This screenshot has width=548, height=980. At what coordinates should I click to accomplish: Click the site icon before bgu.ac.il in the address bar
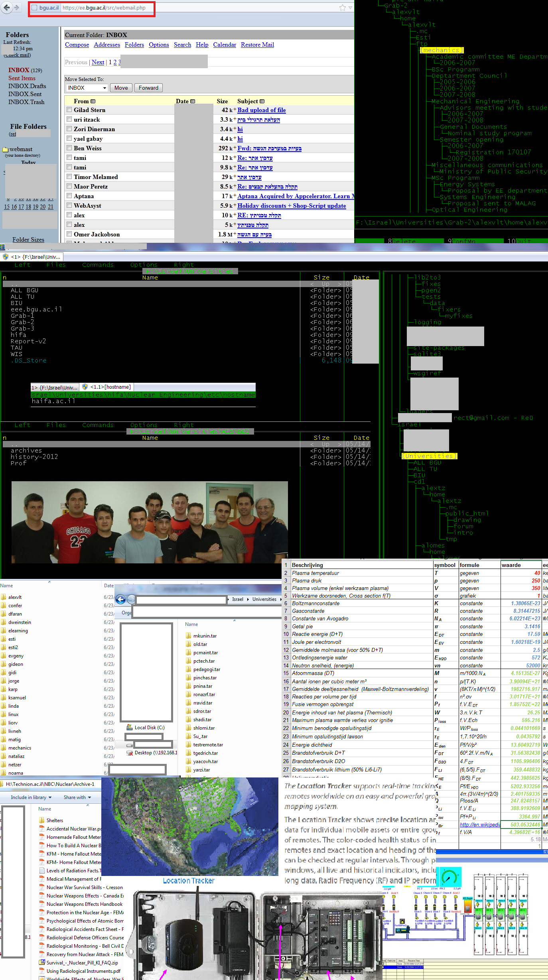pos(34,8)
